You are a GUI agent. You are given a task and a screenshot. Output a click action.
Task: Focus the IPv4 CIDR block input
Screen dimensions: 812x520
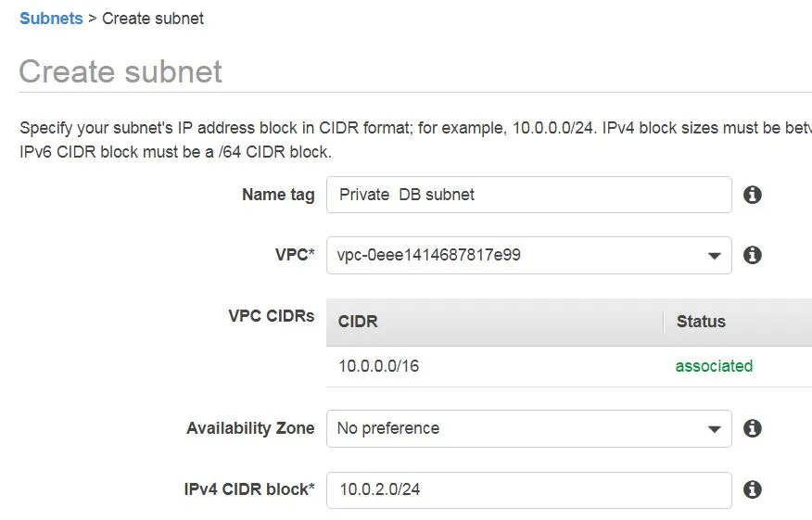click(528, 490)
